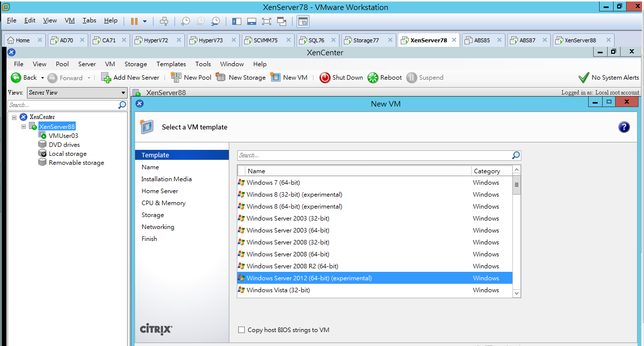Collapse the XenCenter root tree node
This screenshot has height=346, width=644.
(13, 117)
